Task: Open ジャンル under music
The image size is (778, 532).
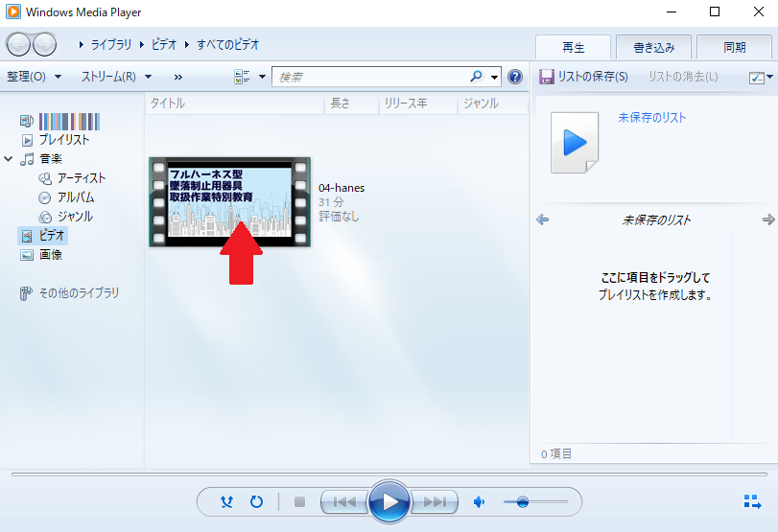Action: coord(75,217)
